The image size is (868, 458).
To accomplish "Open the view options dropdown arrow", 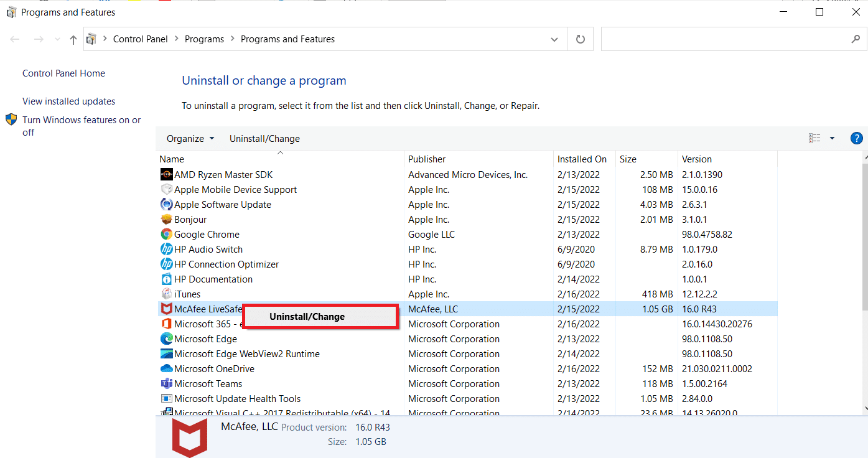I will pos(833,138).
